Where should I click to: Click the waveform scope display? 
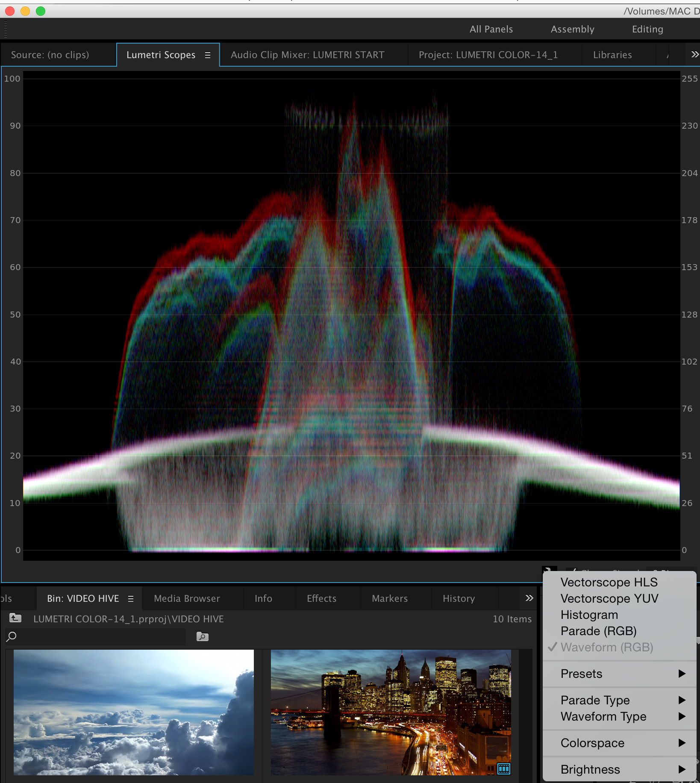[x=351, y=315]
